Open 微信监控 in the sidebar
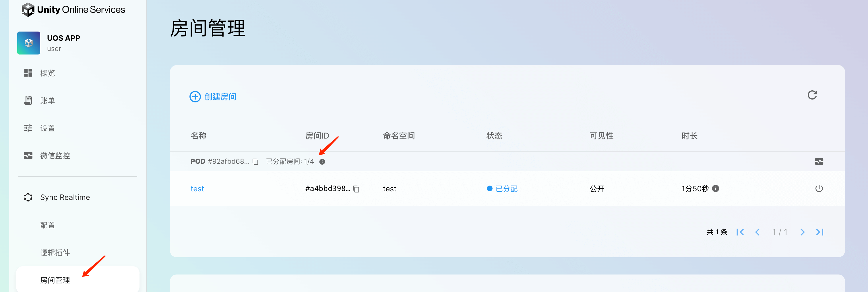 (x=55, y=155)
